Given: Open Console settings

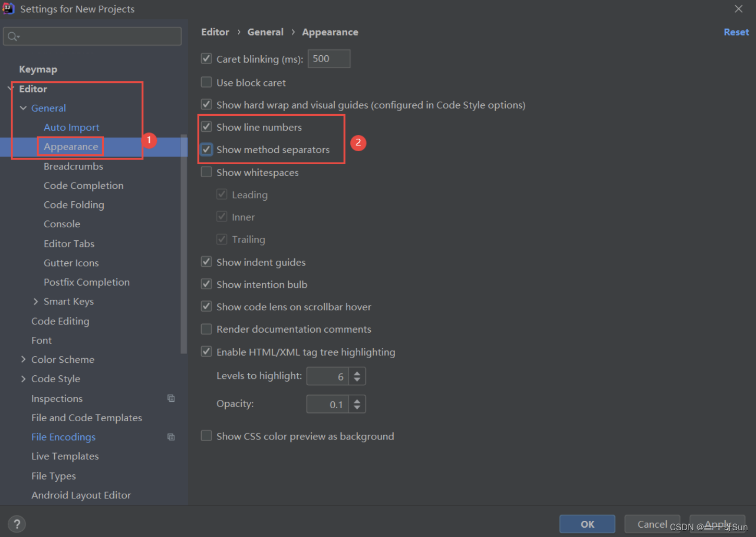Looking at the screenshot, I should [x=62, y=224].
